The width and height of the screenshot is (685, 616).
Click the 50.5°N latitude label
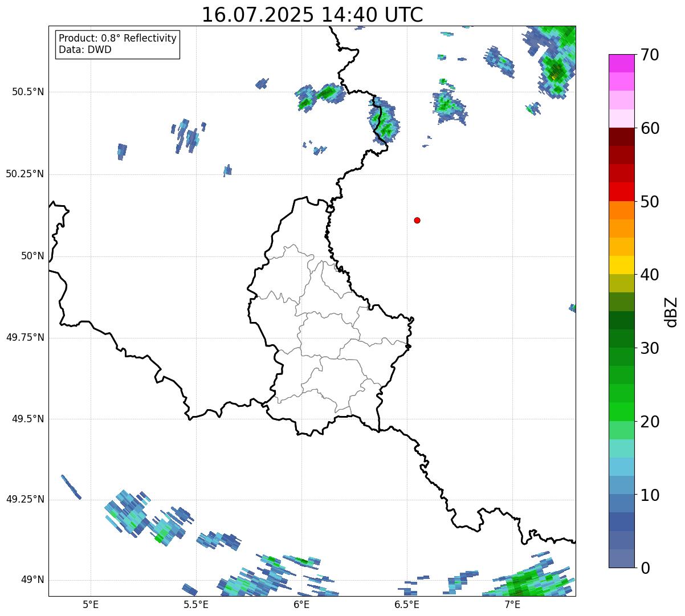28,92
